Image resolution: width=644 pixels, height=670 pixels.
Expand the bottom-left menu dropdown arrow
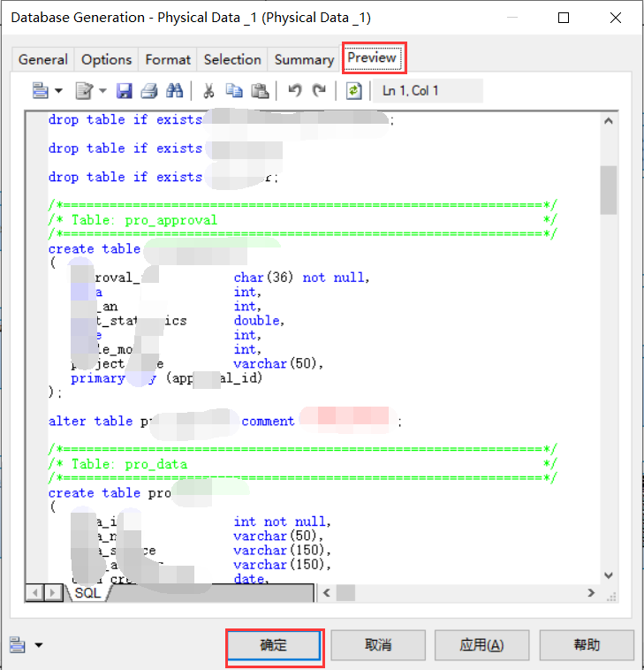coord(39,645)
